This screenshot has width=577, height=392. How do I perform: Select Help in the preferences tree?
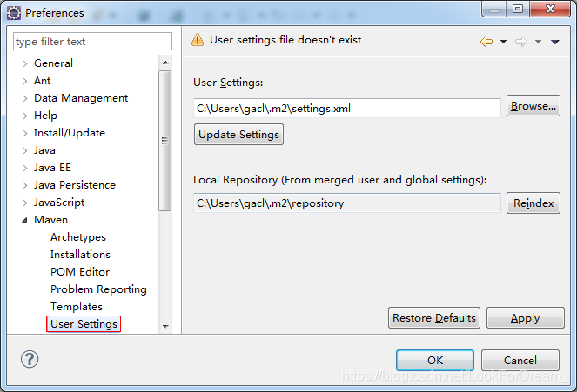[45, 116]
